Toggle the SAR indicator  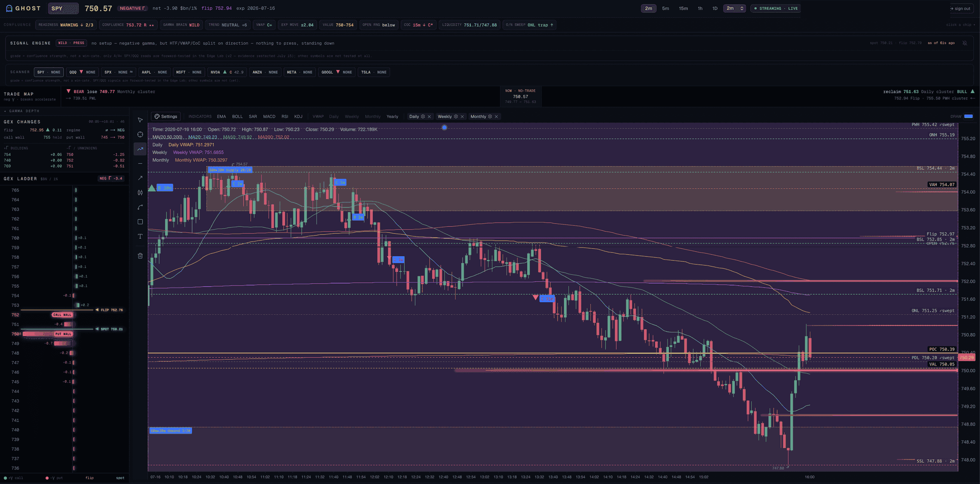(253, 117)
